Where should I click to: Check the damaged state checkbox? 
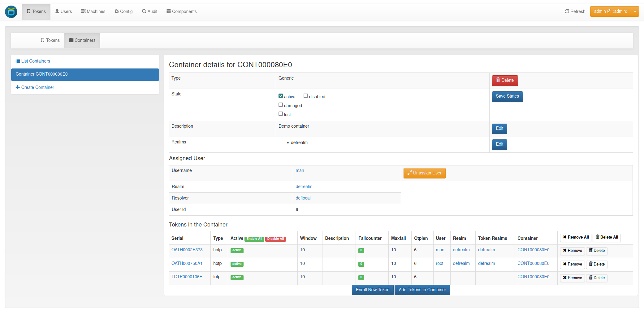[x=281, y=105]
